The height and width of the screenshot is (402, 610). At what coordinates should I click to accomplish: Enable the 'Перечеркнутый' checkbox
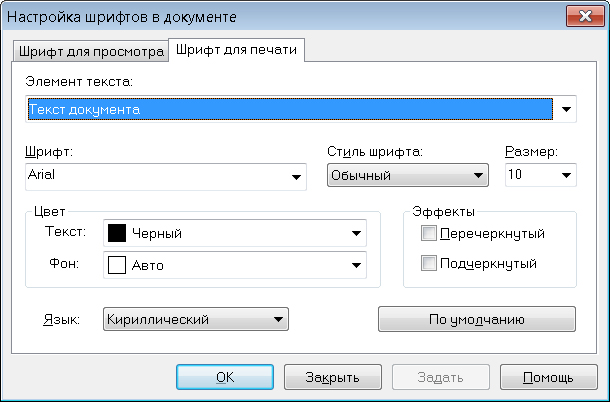(428, 233)
